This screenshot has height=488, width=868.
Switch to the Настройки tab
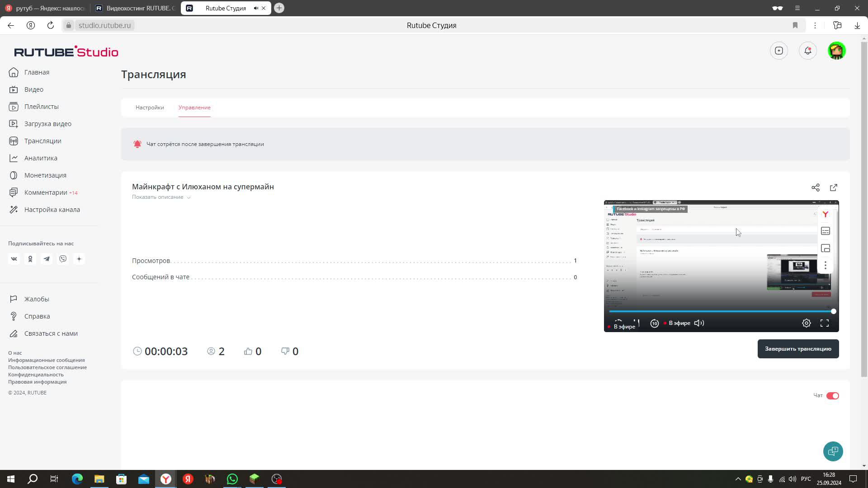[x=150, y=108]
